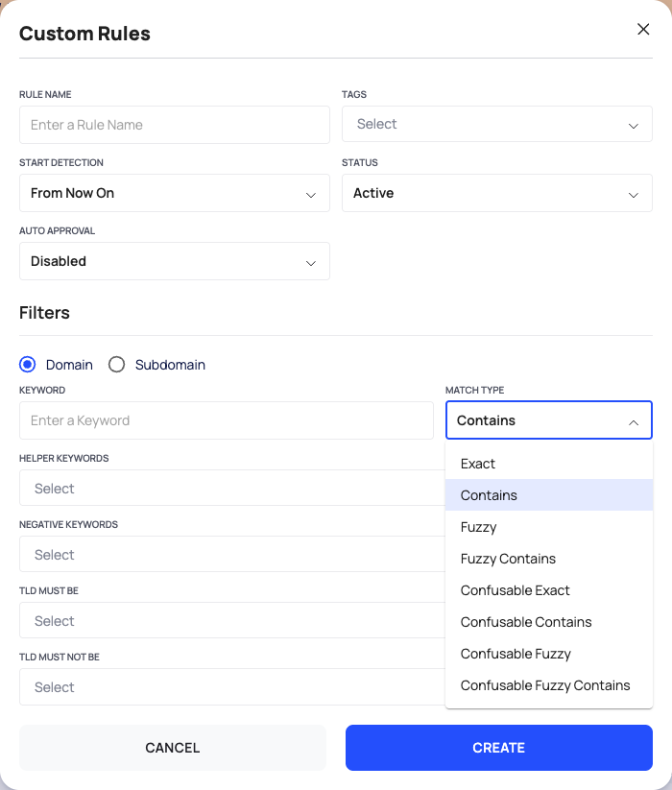672x790 pixels.
Task: Choose the highlighted Contains option in list
Action: 549,495
